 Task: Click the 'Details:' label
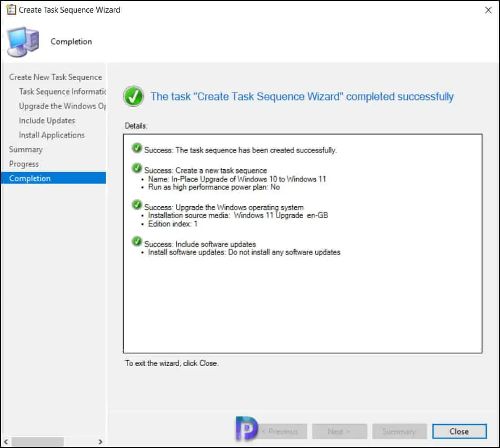[136, 126]
